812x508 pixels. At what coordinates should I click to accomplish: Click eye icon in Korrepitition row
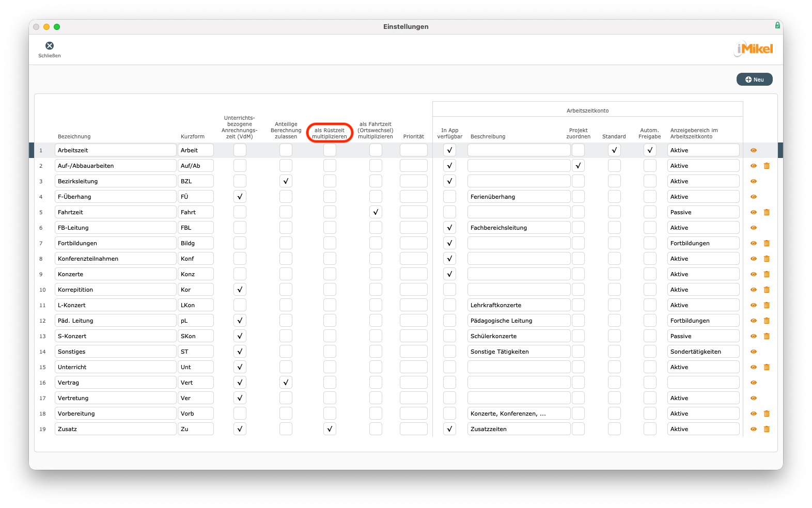(x=754, y=290)
